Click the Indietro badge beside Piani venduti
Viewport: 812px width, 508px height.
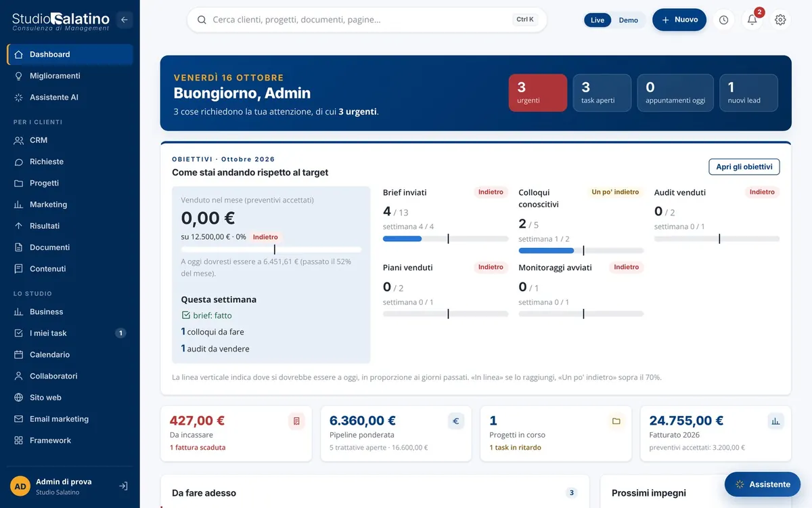coord(491,268)
